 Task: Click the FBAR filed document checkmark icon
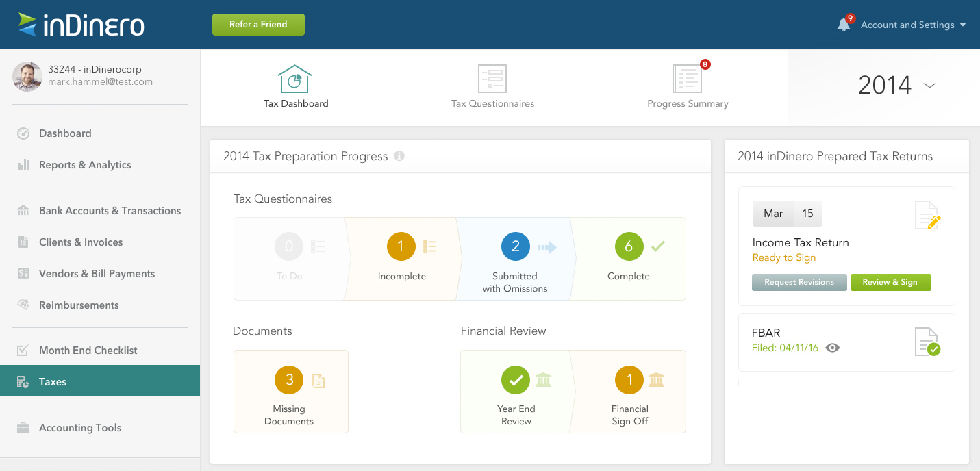[x=928, y=342]
